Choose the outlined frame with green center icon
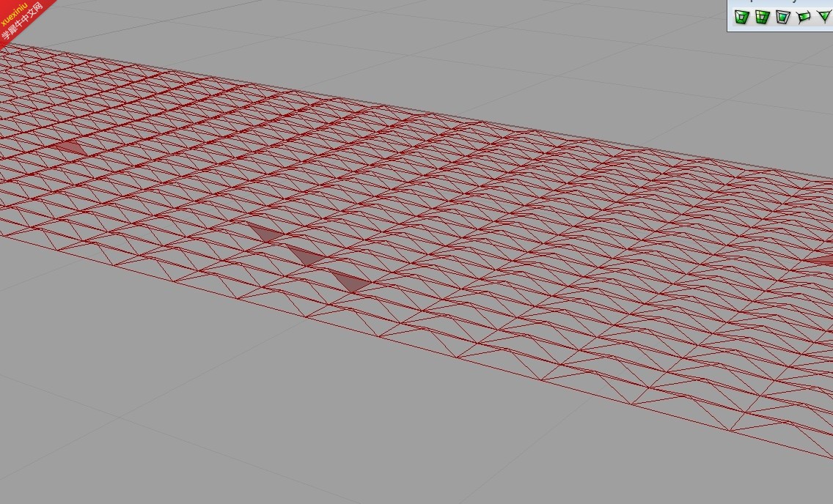The height and width of the screenshot is (504, 833). point(783,17)
